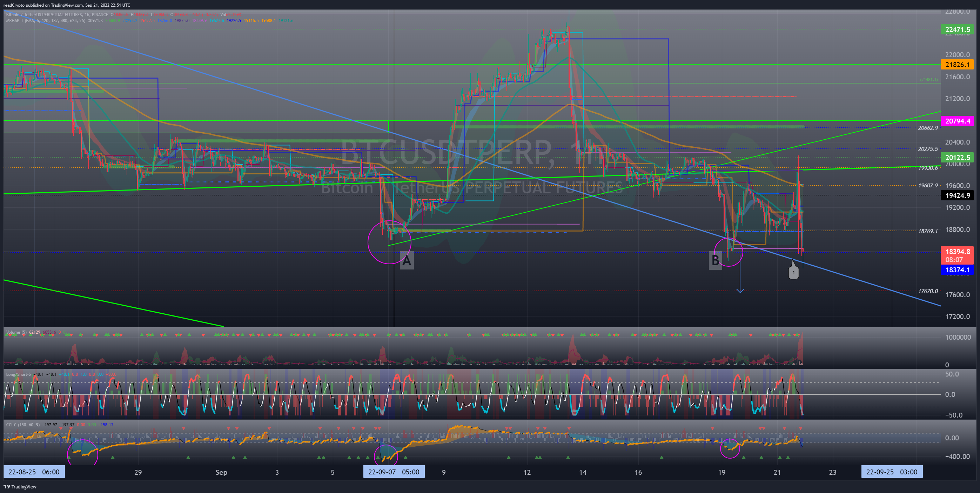
Task: Click the 20275.5 level text
Action: point(928,149)
